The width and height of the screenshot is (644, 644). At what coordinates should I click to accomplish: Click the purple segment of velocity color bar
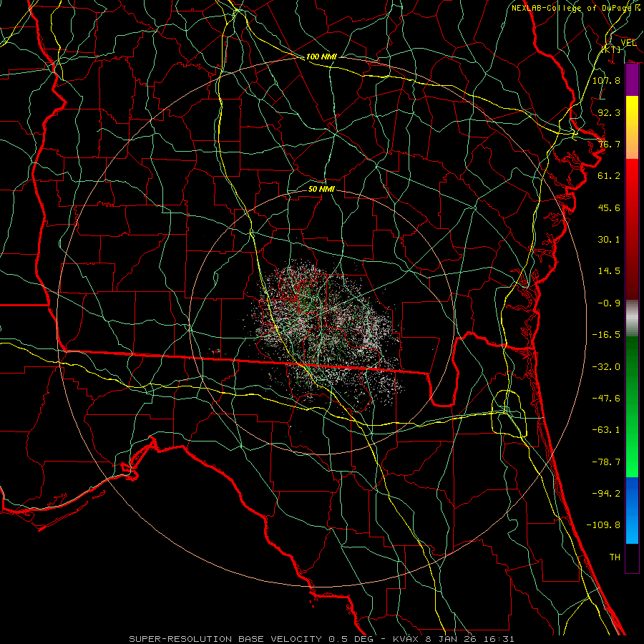point(632,80)
